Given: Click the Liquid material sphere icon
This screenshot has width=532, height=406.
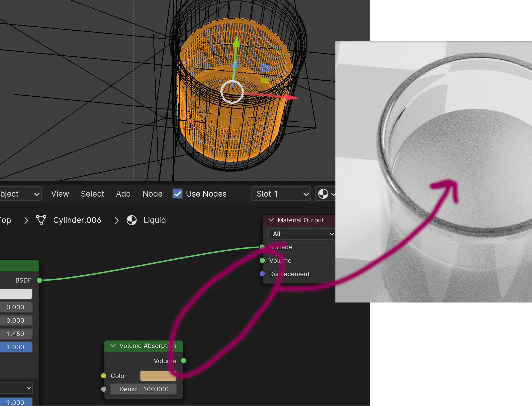Looking at the screenshot, I should [x=132, y=220].
